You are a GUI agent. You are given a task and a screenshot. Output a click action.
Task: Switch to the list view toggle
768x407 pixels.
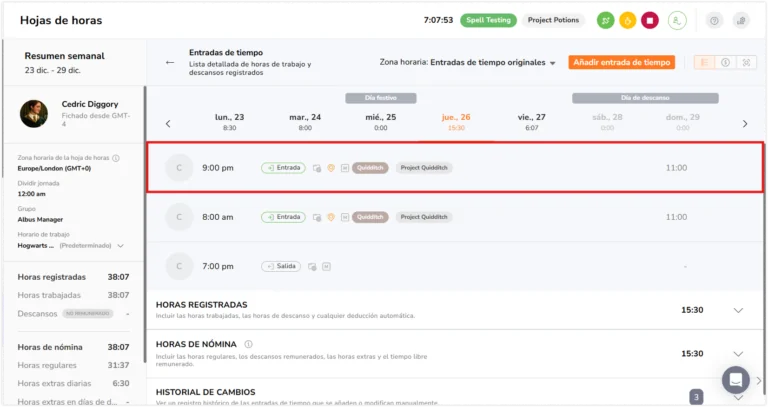(704, 63)
